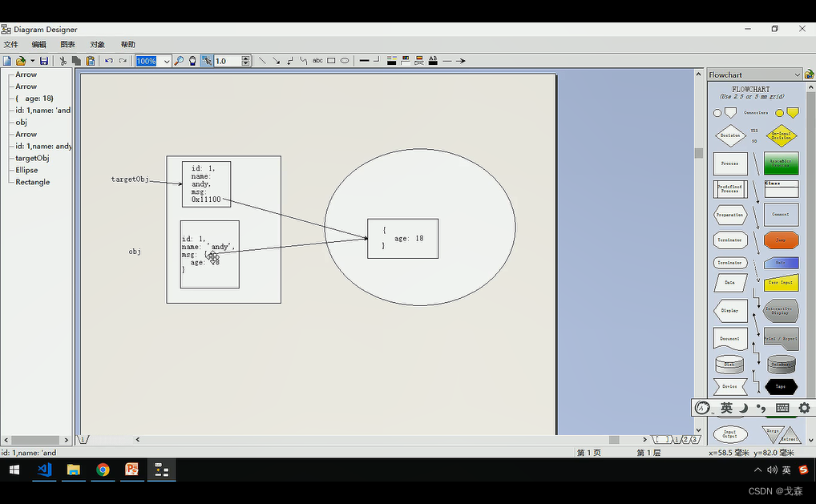The height and width of the screenshot is (504, 816).
Task: Click the system tray volume icon
Action: [772, 470]
